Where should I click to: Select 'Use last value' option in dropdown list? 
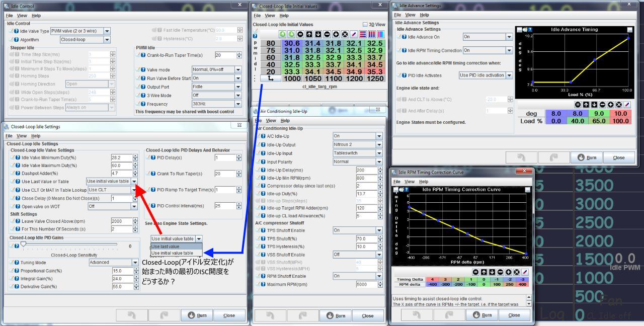point(177,247)
